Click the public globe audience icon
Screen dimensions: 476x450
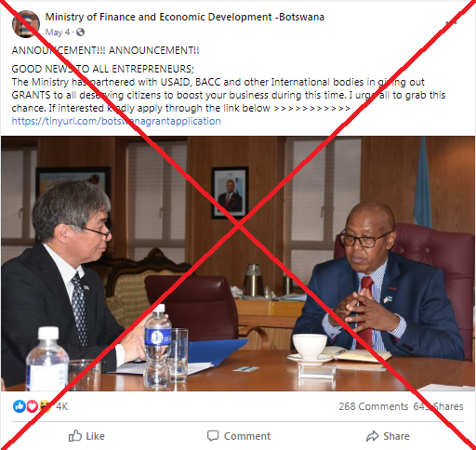80,33
